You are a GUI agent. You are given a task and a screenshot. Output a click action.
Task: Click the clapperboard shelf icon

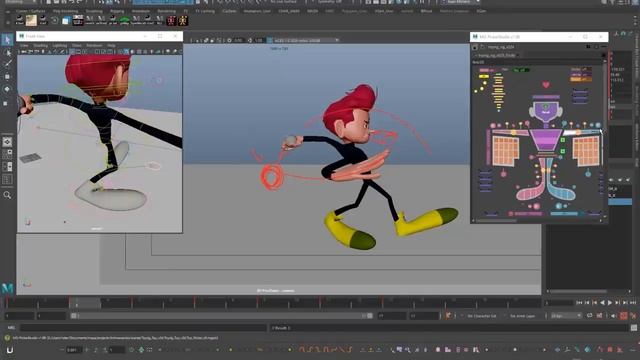78,20
